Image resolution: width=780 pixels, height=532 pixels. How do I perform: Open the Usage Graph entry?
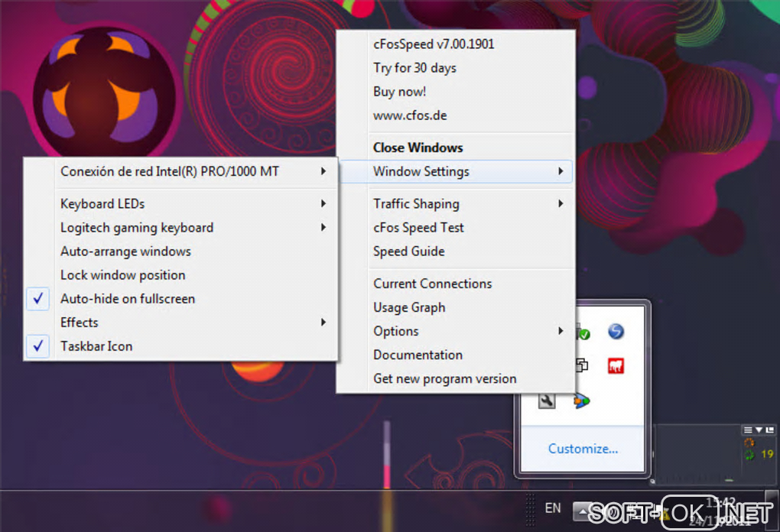(x=457, y=307)
